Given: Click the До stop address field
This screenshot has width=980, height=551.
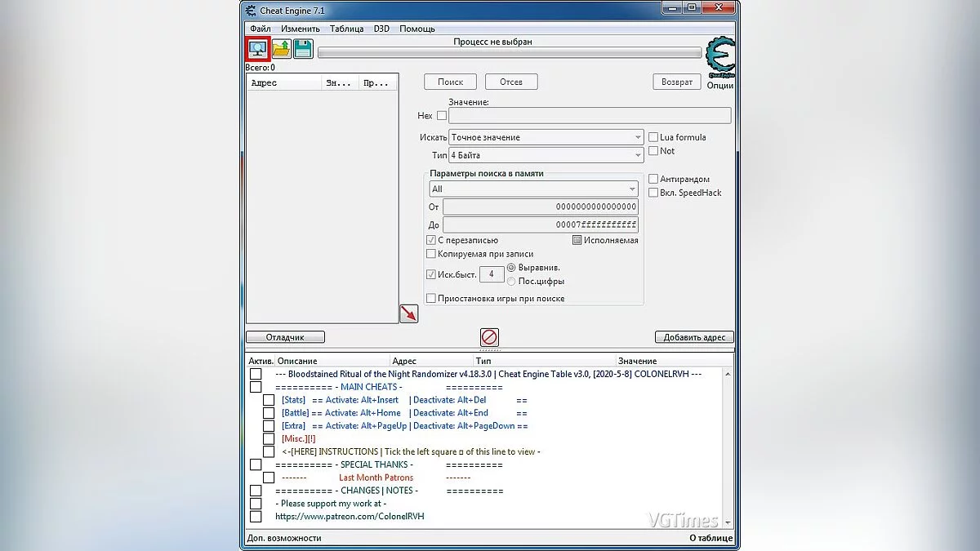Looking at the screenshot, I should point(541,224).
